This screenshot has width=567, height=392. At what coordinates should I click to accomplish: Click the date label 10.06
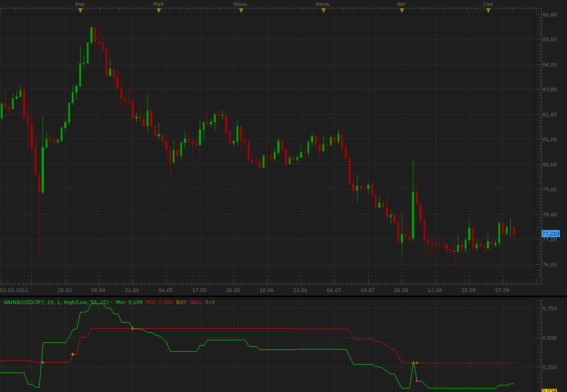267,290
